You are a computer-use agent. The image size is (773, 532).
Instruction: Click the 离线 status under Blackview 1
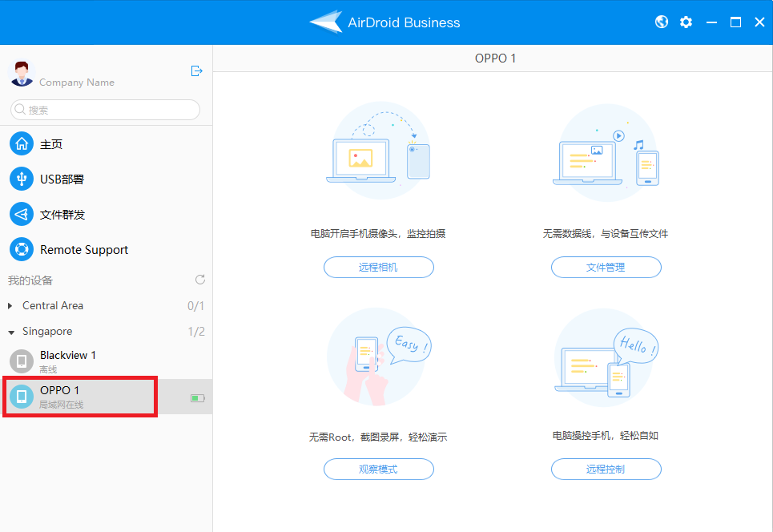(48, 369)
